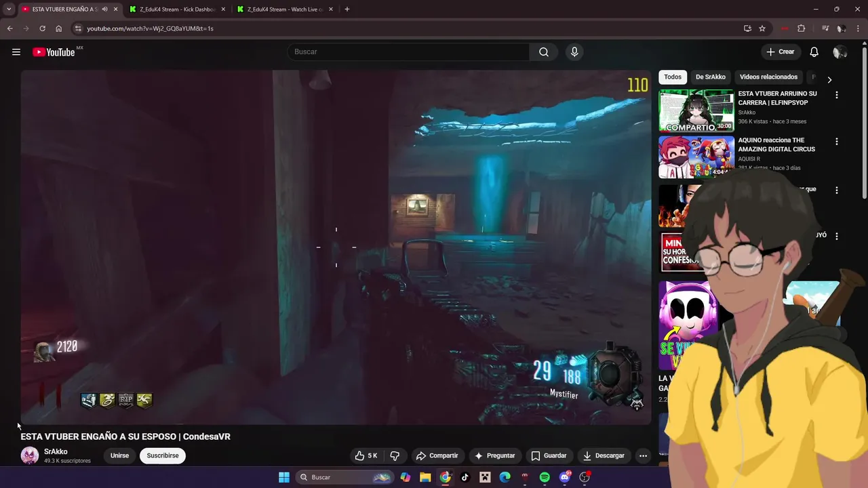Open ESTA VTUBER ARRUINO SU CARRERA title
Screen dimensions: 868x488
click(777, 98)
